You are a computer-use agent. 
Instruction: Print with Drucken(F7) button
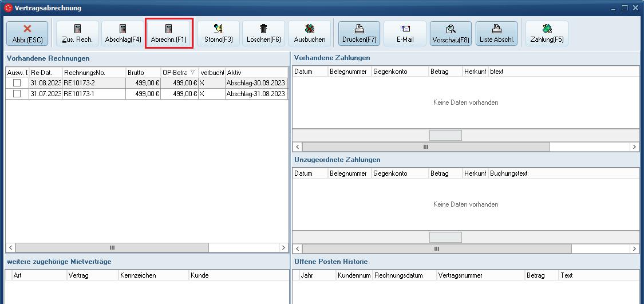coord(359,33)
